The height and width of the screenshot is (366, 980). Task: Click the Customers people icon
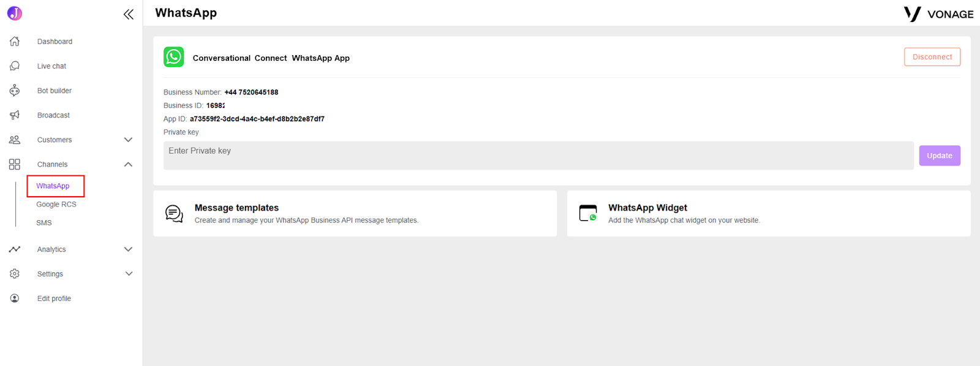[x=15, y=140]
